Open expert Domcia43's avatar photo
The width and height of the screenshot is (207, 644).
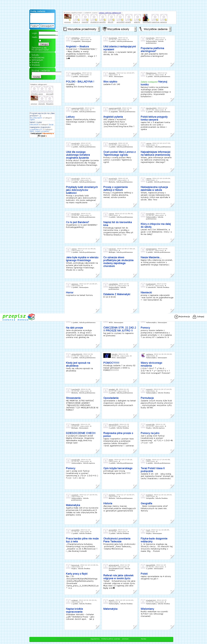point(146,17)
